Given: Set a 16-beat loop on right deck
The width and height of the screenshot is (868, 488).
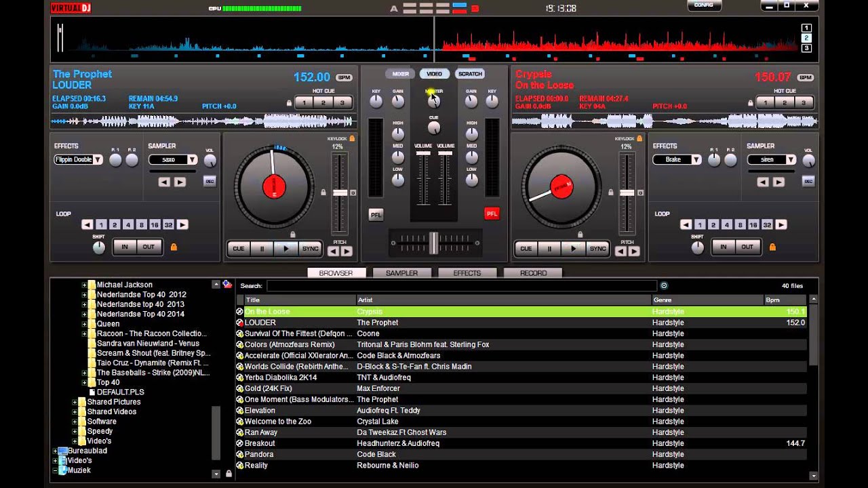Looking at the screenshot, I should tap(753, 224).
